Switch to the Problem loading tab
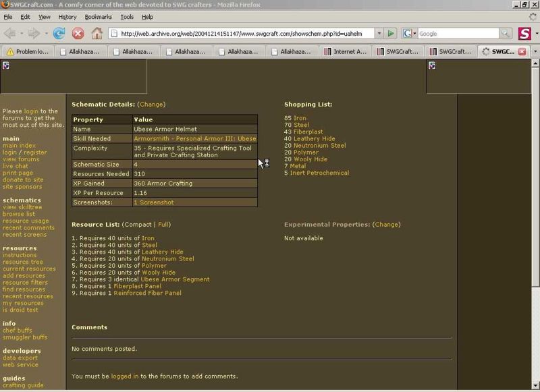Viewport: 540px width, 392px height. tap(28, 51)
